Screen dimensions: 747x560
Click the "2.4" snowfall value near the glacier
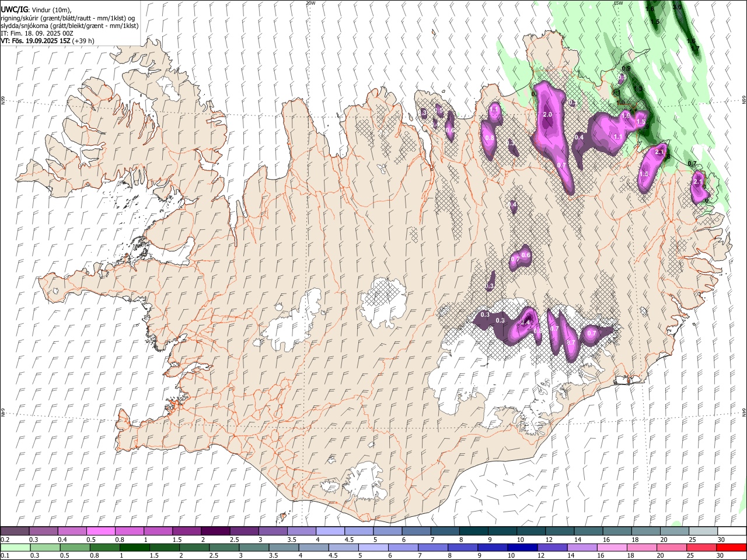pos(525,323)
